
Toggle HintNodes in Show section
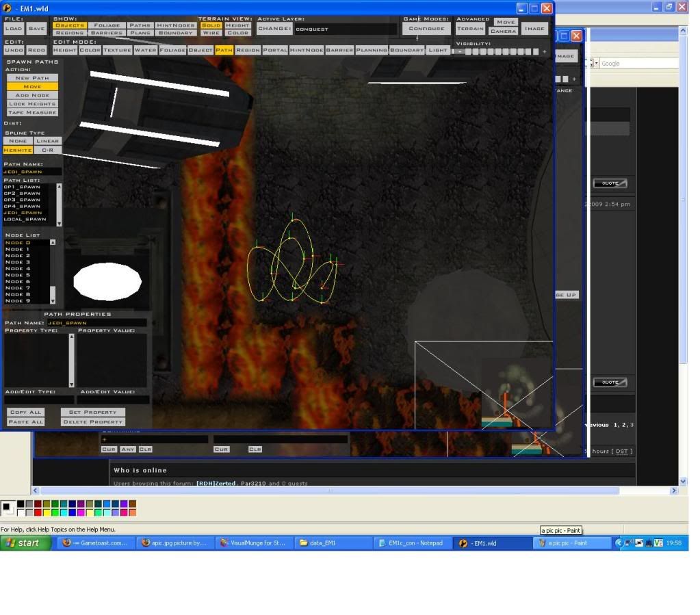coord(175,25)
